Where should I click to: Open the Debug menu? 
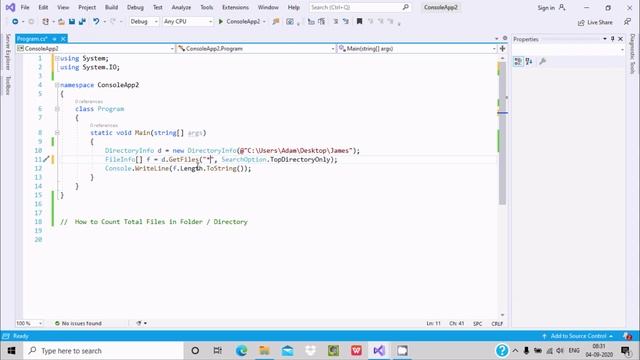tap(135, 7)
